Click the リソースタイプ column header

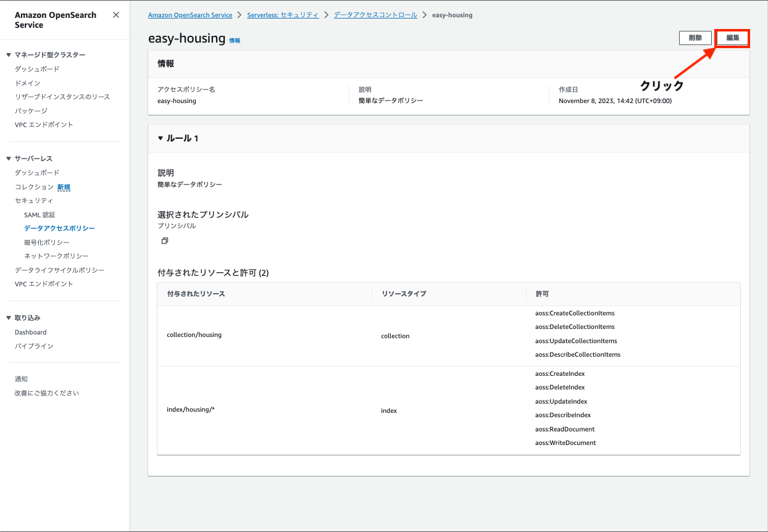[x=404, y=294]
